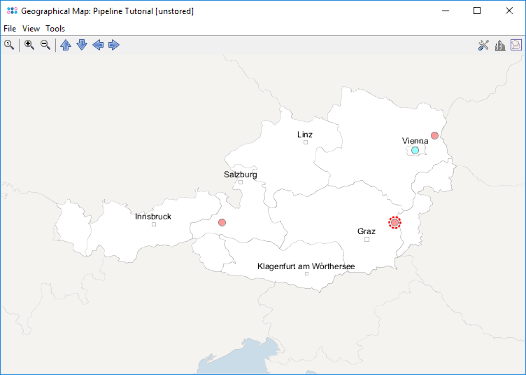Viewport: 526px width, 375px height.
Task: Click the red marker northeast of Vienna
Action: click(x=434, y=136)
